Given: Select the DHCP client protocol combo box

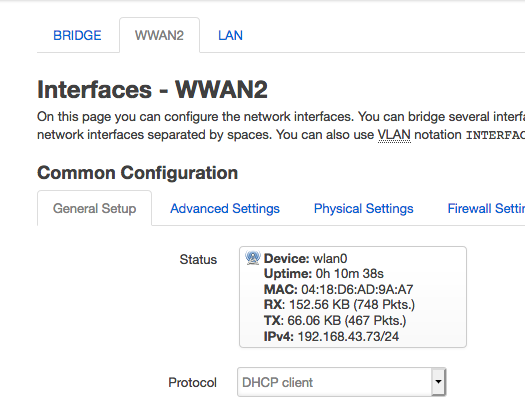Looking at the screenshot, I should pyautogui.click(x=341, y=382).
